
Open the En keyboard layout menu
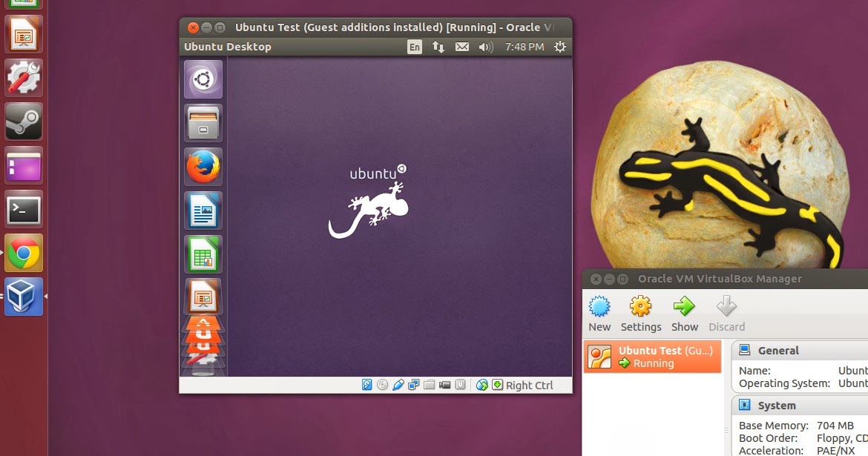click(414, 46)
